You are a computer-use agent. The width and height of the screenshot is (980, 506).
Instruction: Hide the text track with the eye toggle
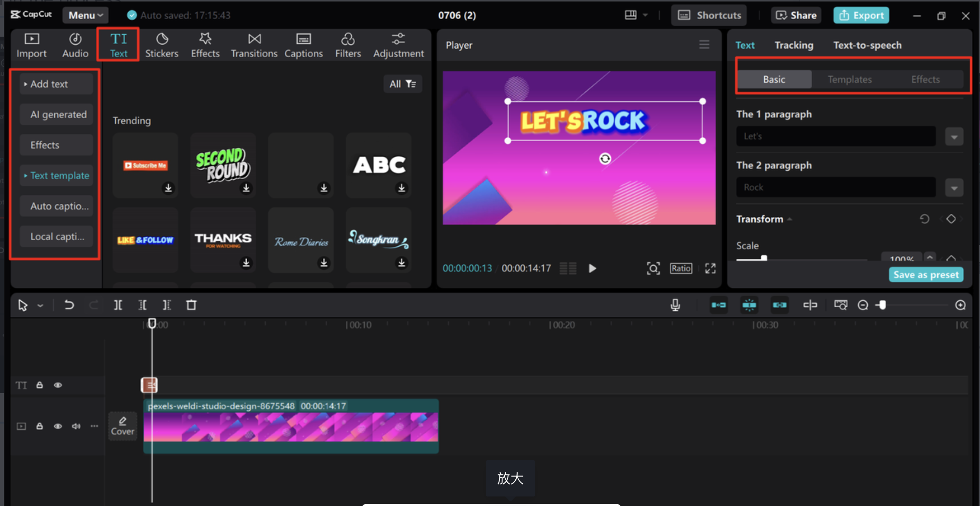tap(58, 385)
